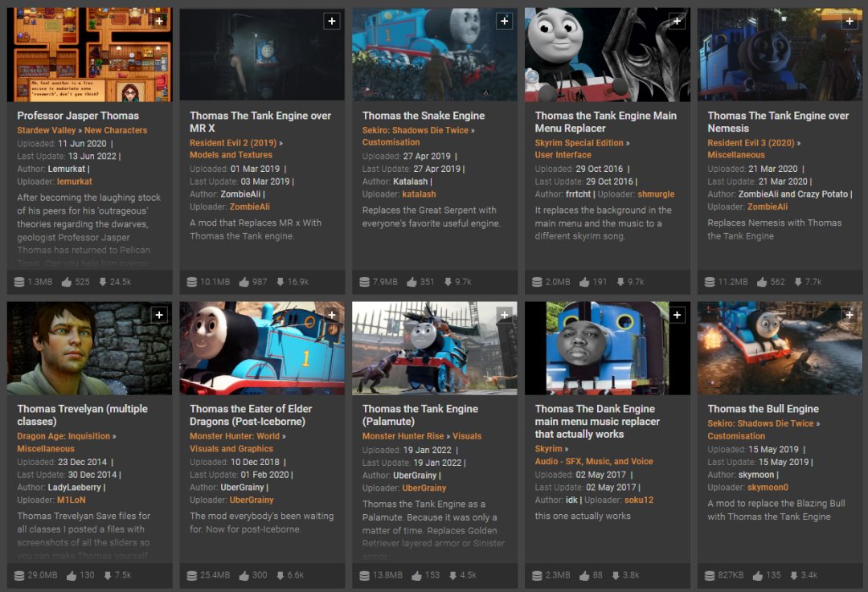Go to Resident Evil 2 (2019) game link

point(233,143)
